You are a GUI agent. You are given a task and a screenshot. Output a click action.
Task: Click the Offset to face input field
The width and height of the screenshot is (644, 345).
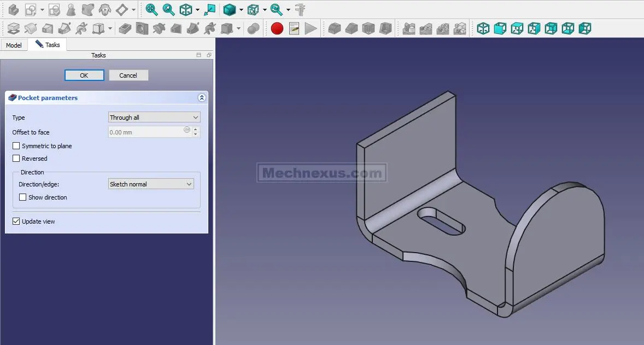click(145, 132)
